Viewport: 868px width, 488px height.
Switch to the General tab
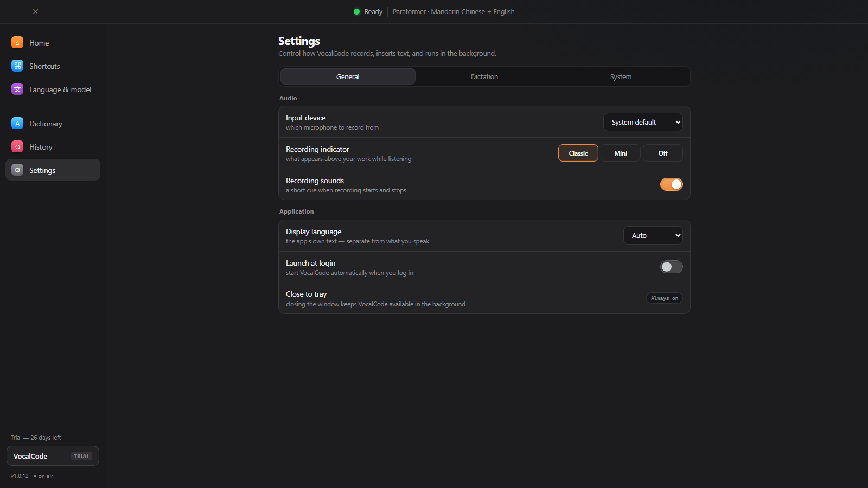click(x=348, y=76)
